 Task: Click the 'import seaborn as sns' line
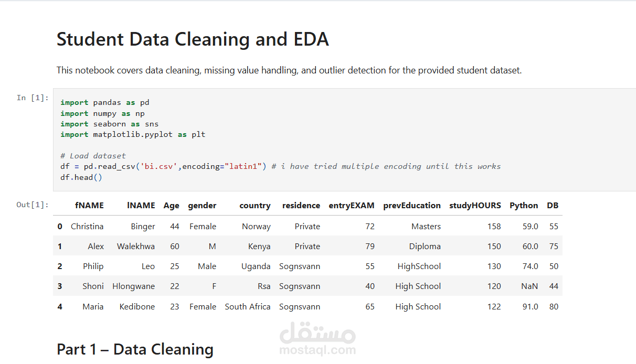pos(109,124)
